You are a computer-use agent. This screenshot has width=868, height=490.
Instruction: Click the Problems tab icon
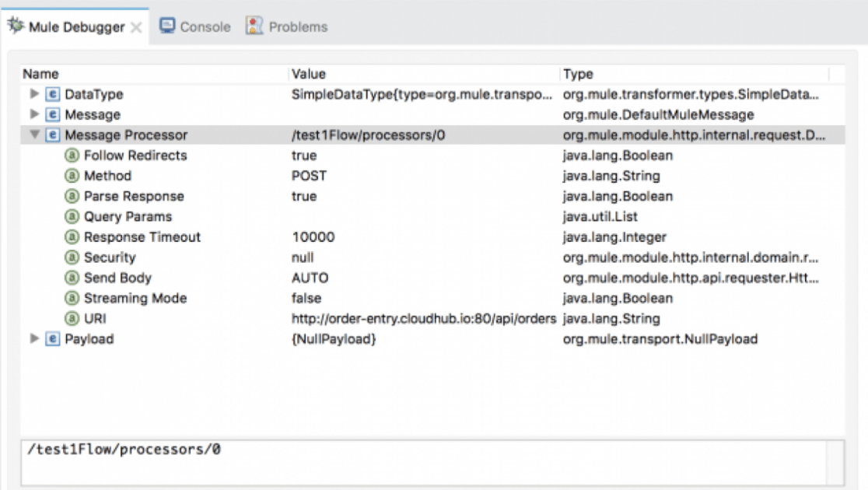[x=253, y=26]
